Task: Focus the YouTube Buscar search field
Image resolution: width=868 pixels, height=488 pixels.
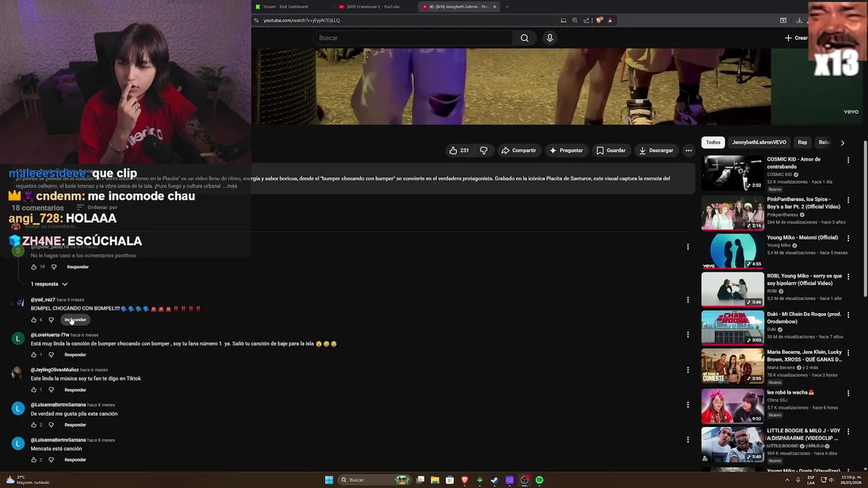Action: click(412, 38)
